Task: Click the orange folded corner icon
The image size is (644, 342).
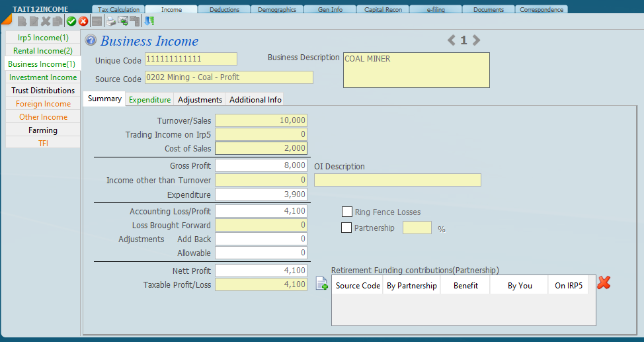Action: click(7, 19)
